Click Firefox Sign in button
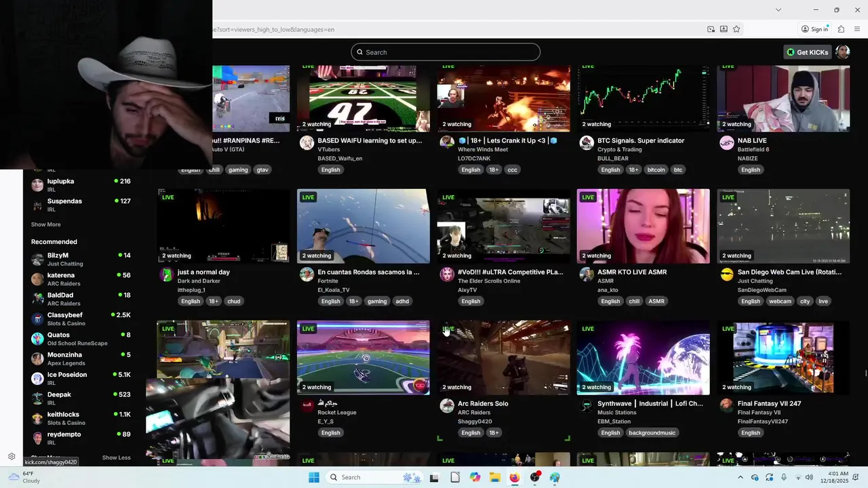The image size is (868, 488). tap(814, 29)
